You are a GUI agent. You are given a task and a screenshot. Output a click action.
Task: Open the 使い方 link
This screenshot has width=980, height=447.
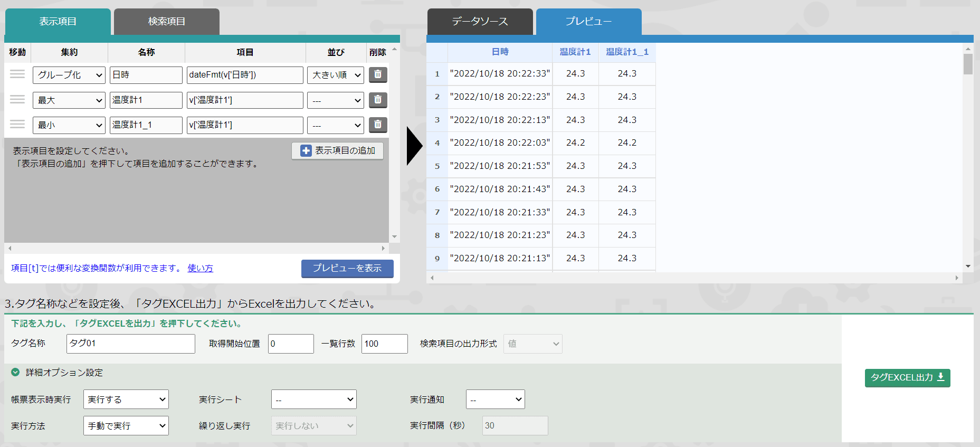[201, 268]
